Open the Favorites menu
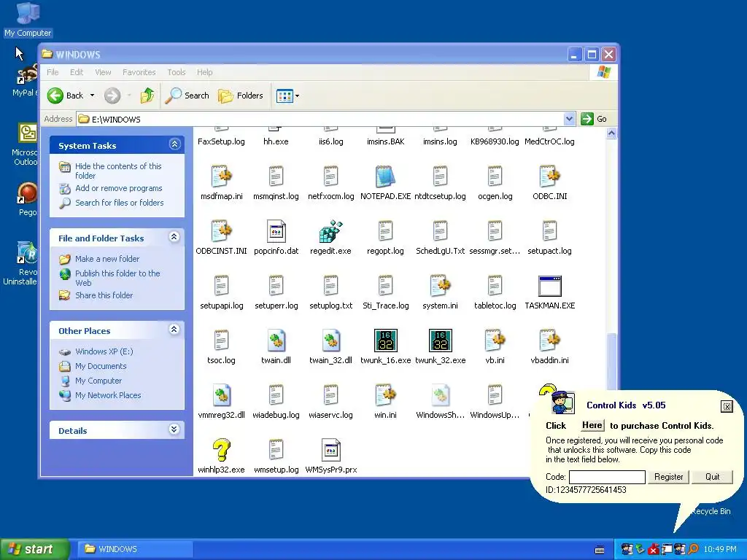Image resolution: width=747 pixels, height=560 pixels. [x=139, y=72]
